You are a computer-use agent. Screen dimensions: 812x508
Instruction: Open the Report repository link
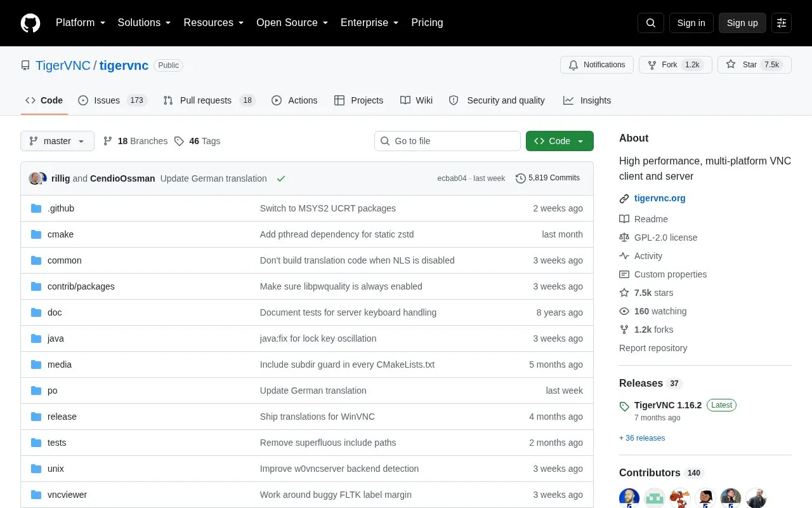[x=653, y=348]
